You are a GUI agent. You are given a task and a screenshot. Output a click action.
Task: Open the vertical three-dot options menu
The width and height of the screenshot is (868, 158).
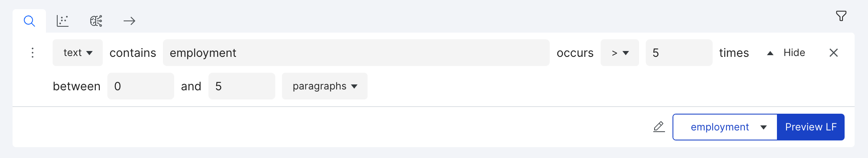33,53
